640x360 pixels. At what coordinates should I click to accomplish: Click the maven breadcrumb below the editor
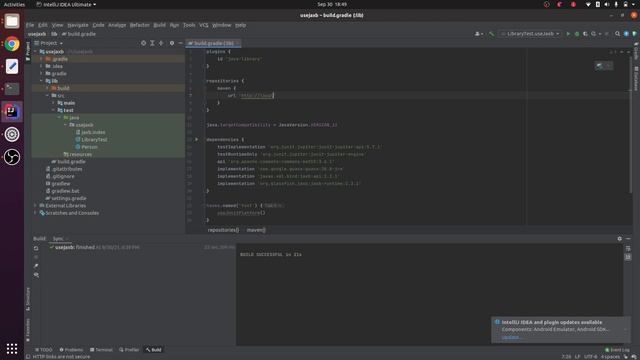point(256,230)
